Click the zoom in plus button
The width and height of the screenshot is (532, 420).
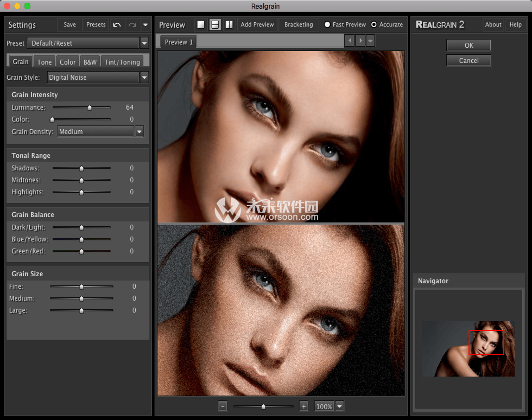click(x=303, y=406)
